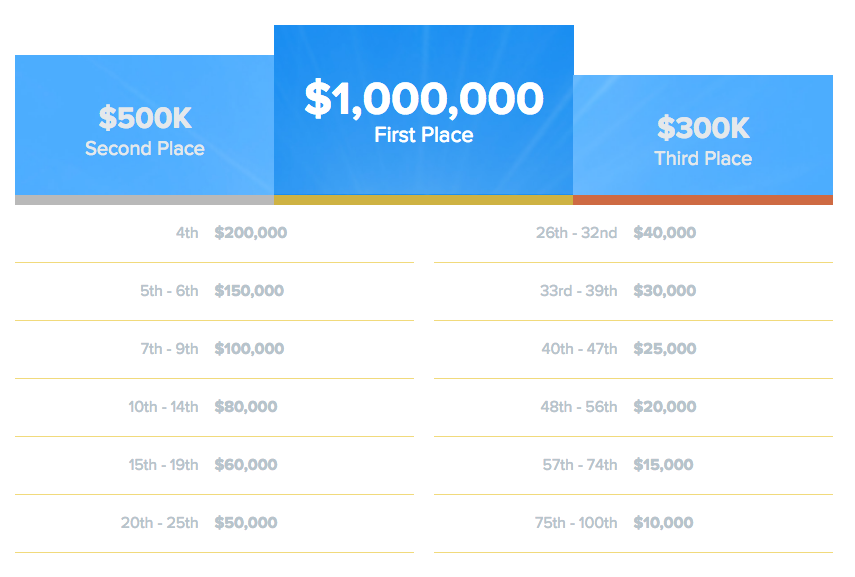Click the gold bar under First Place
855x577 pixels.
tap(424, 200)
